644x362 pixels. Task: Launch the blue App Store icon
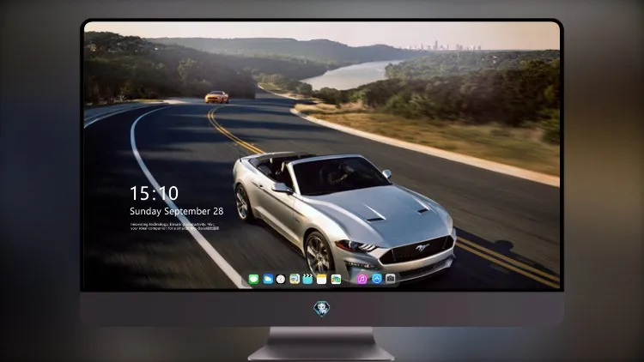point(377,279)
